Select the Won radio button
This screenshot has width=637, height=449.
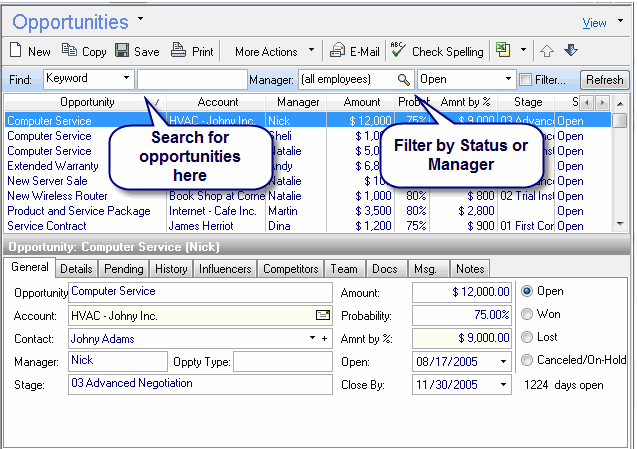tap(528, 315)
